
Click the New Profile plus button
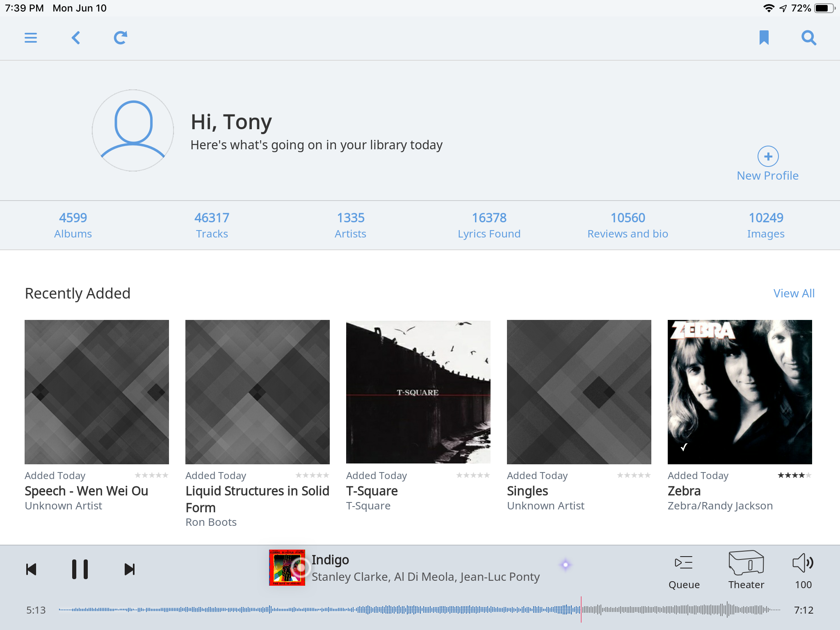tap(768, 156)
